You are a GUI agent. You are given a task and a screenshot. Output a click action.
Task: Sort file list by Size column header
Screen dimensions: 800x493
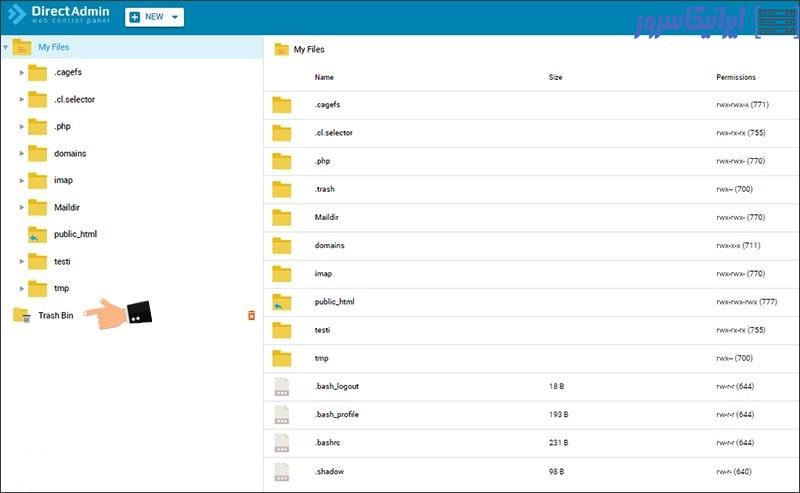pos(555,77)
